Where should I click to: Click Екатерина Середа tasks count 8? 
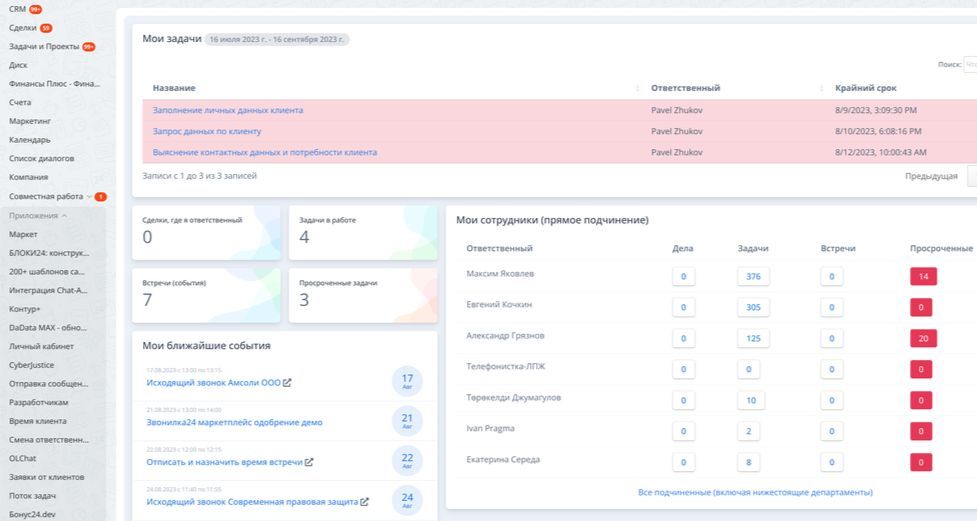748,462
